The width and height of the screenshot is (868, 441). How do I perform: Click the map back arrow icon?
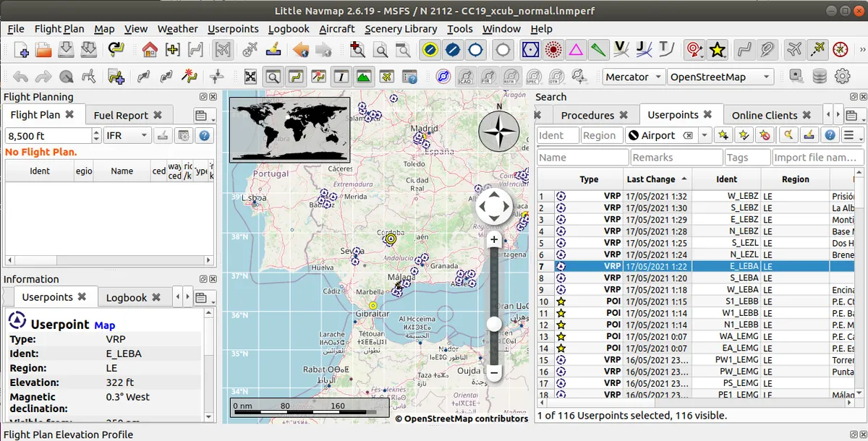click(301, 50)
